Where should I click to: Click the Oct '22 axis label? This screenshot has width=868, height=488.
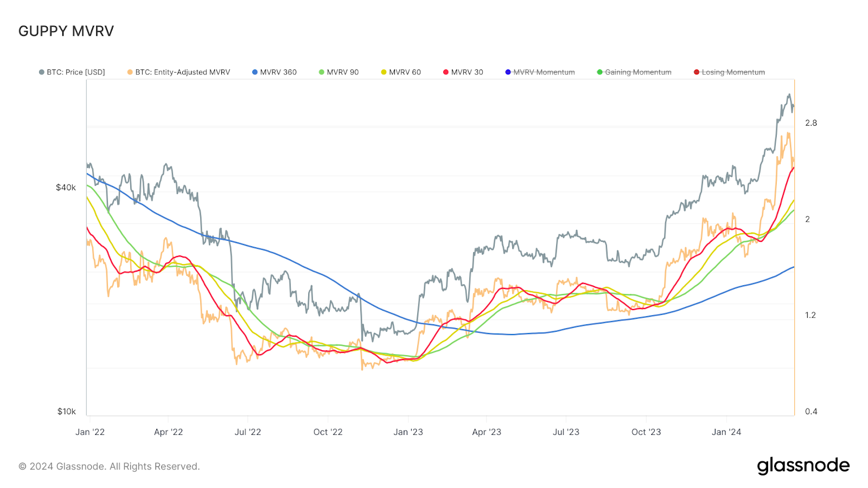coord(328,432)
